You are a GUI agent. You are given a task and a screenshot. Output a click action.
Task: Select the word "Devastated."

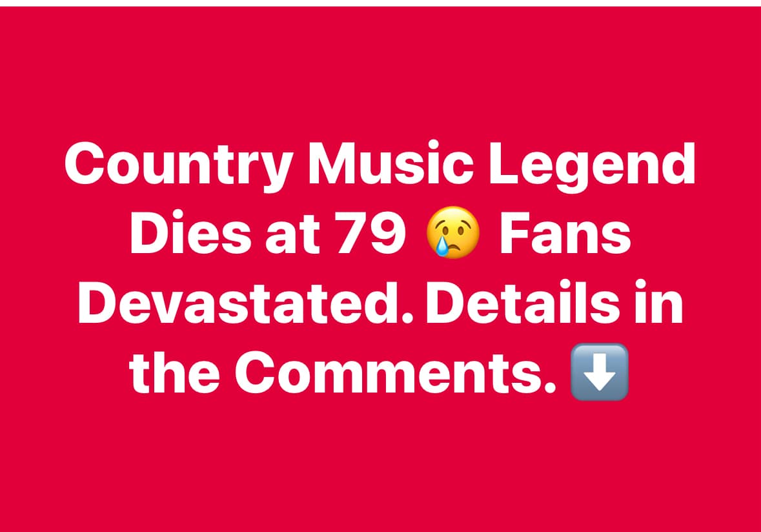245,303
